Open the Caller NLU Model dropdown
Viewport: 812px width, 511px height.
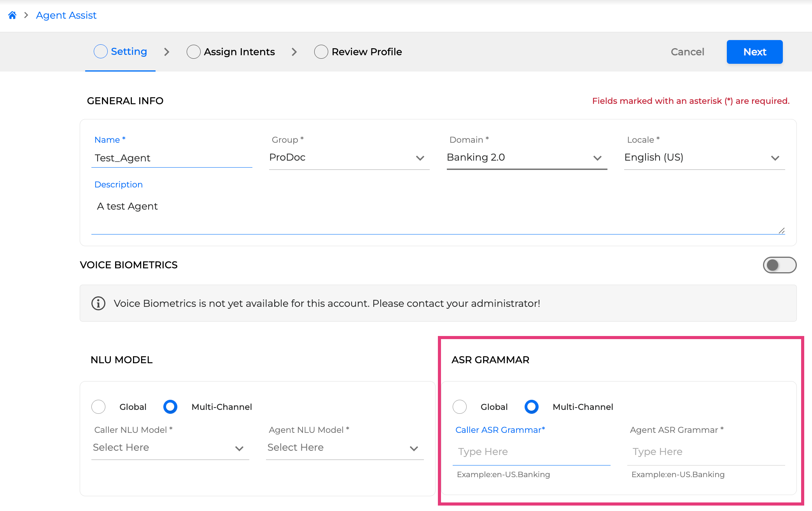pos(170,448)
